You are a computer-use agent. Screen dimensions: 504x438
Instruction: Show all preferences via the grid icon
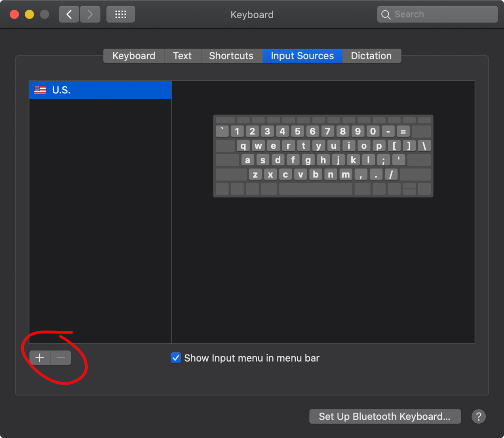point(121,15)
